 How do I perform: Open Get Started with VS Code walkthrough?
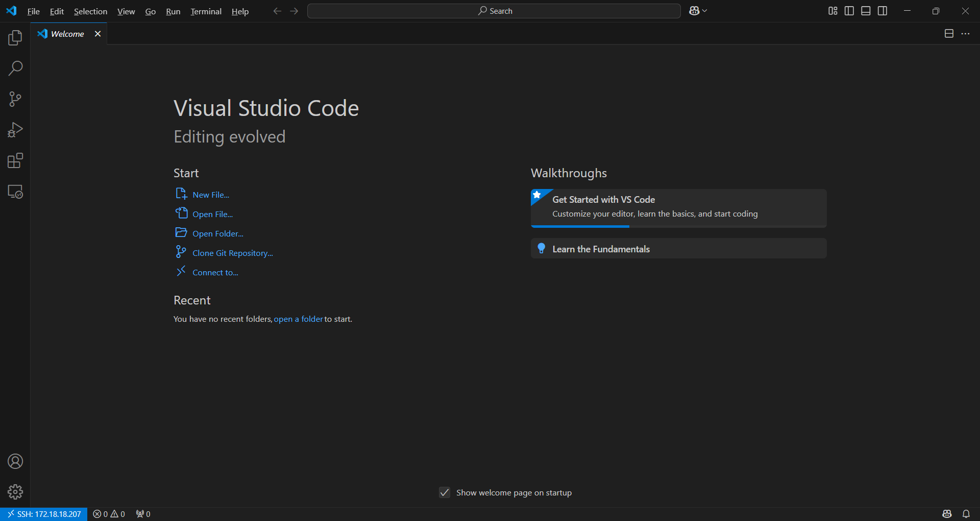[x=678, y=208]
